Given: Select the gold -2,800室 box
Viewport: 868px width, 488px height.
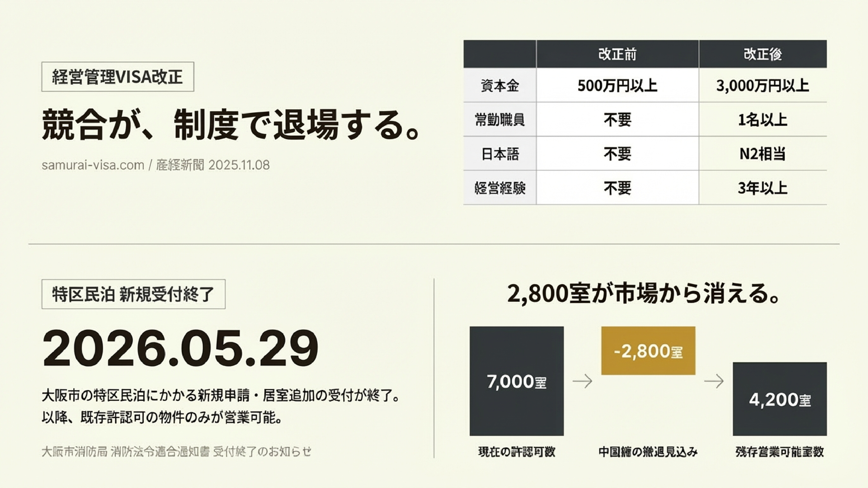Looking at the screenshot, I should (648, 351).
